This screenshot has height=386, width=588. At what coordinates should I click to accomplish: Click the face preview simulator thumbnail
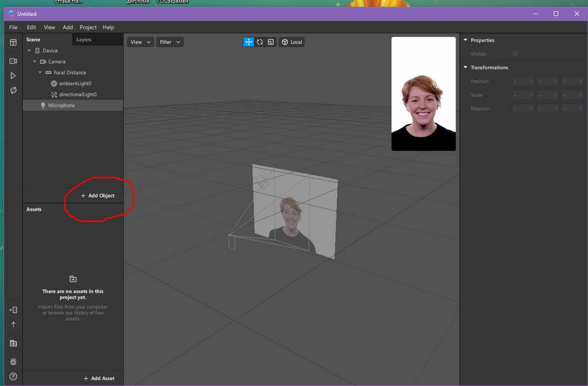tap(423, 94)
